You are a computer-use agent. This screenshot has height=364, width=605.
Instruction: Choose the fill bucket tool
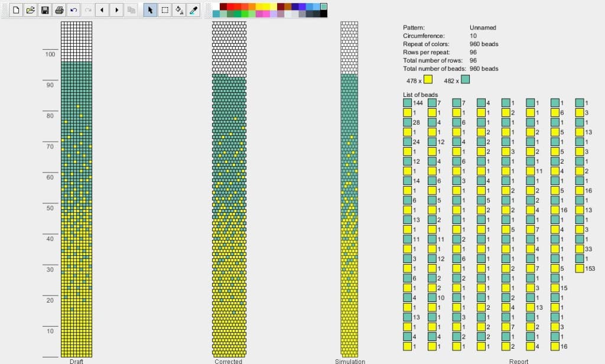pyautogui.click(x=179, y=10)
